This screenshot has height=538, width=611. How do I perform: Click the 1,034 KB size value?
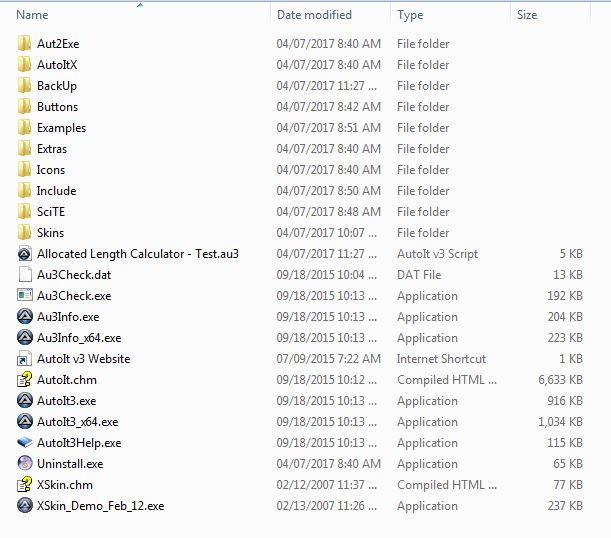(560, 422)
